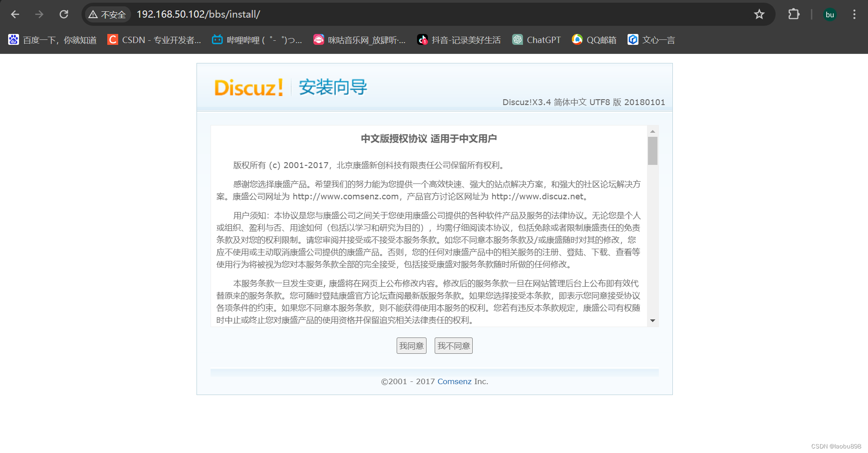
Task: Open the ChatGPT bookmark
Action: point(537,40)
